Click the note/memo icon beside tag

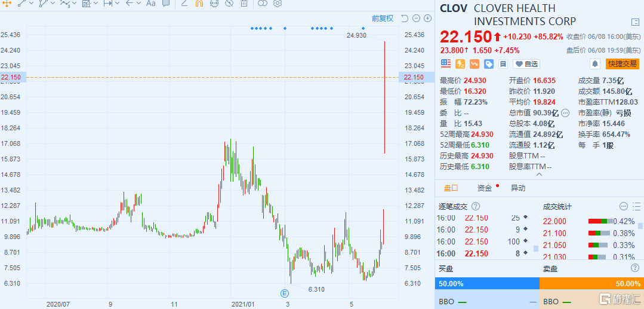[x=503, y=64]
